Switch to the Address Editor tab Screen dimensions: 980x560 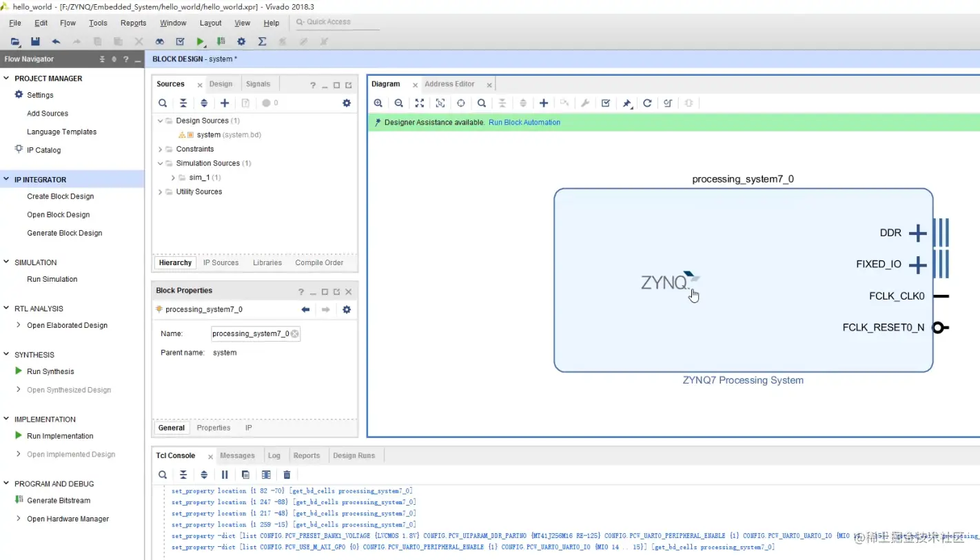(x=449, y=84)
